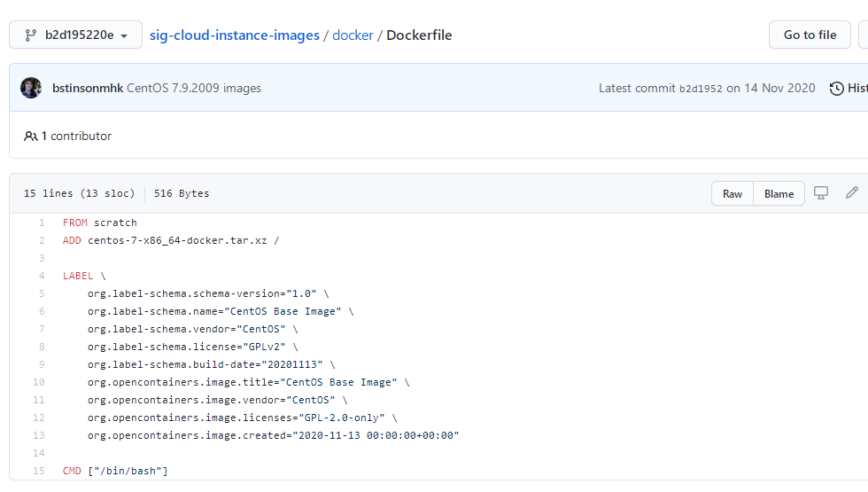Click the desktop open-in-app icon
The image size is (868, 492).
pos(821,192)
